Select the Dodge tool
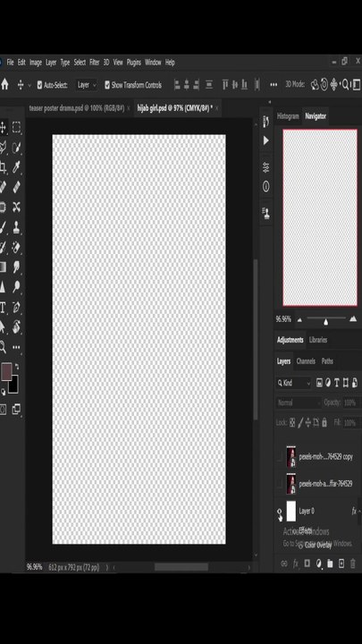The width and height of the screenshot is (362, 644). 16,287
